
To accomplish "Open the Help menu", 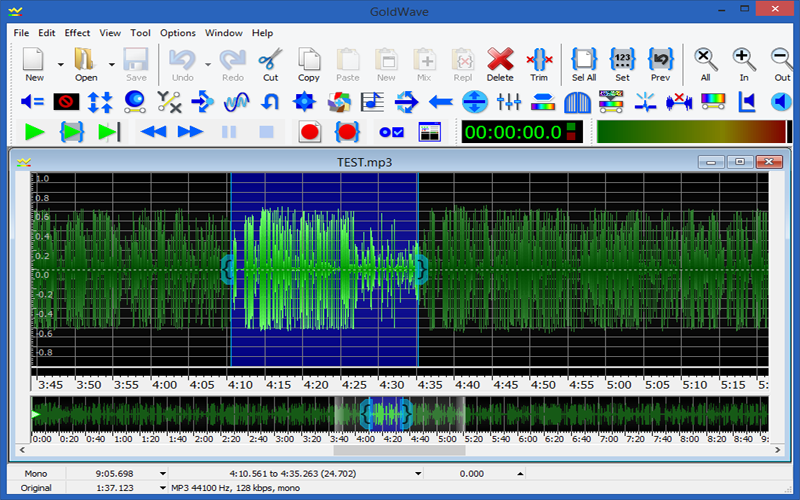I will (262, 33).
